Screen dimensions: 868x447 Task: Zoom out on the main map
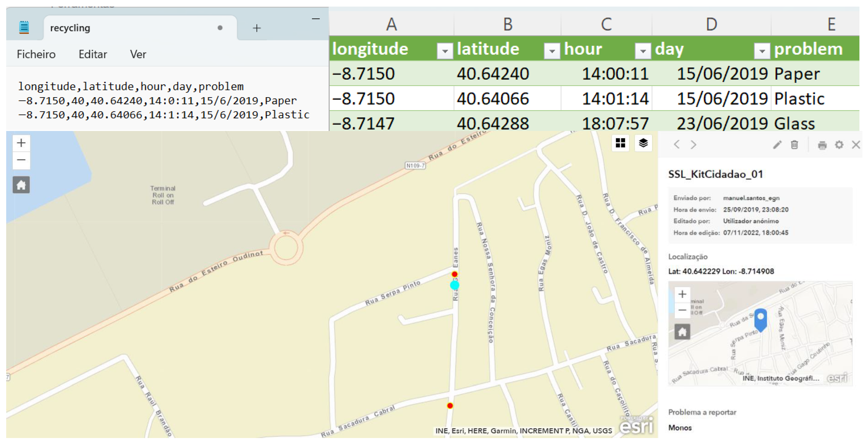click(x=21, y=160)
